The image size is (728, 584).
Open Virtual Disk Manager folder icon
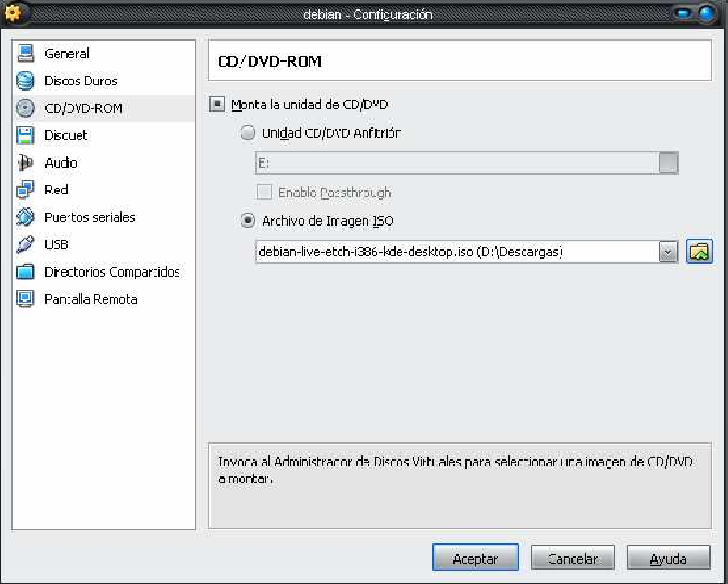699,251
